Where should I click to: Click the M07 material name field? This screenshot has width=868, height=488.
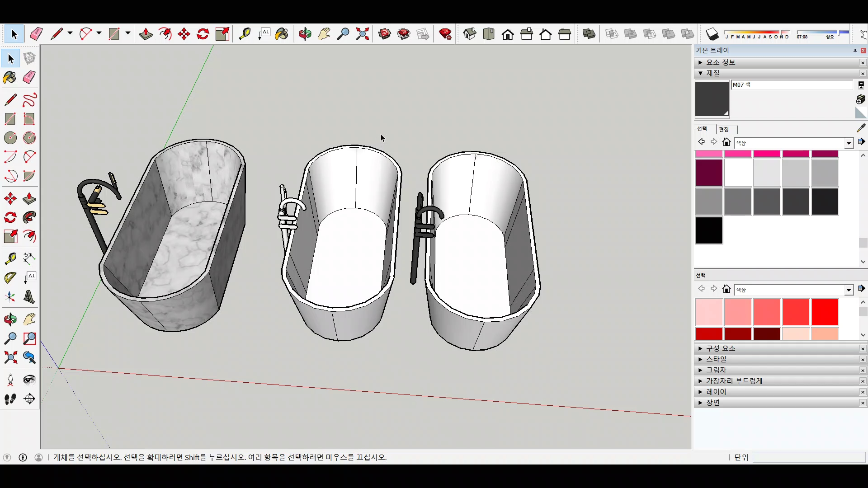point(791,84)
